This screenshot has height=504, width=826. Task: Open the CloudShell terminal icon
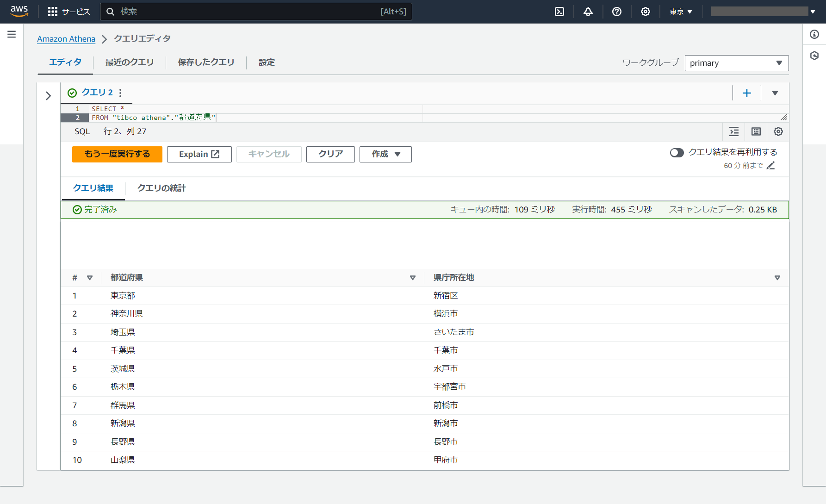click(x=559, y=12)
